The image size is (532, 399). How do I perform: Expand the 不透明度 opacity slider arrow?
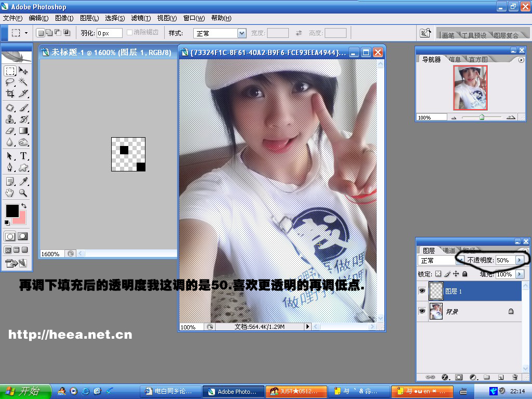click(519, 260)
